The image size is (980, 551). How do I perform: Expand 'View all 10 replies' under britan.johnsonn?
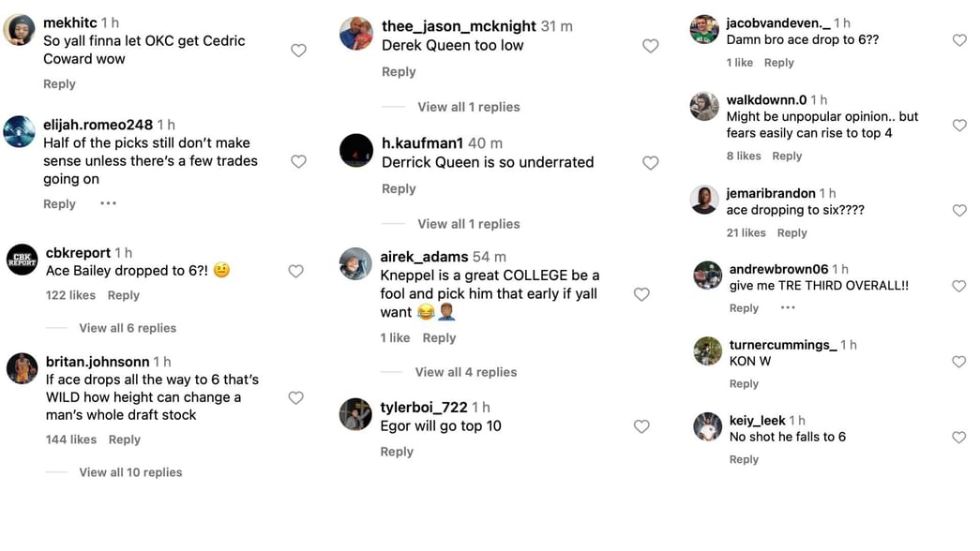click(x=130, y=471)
